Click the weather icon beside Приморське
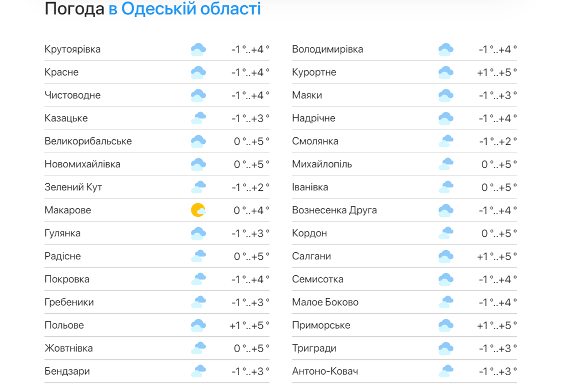This screenshot has height=392, width=582. (446, 325)
